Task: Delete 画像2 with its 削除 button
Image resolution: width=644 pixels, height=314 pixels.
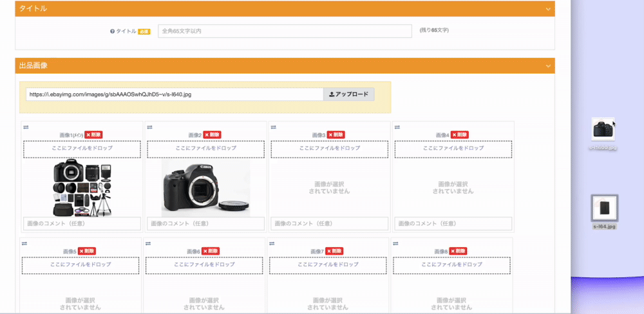Action: (212, 134)
